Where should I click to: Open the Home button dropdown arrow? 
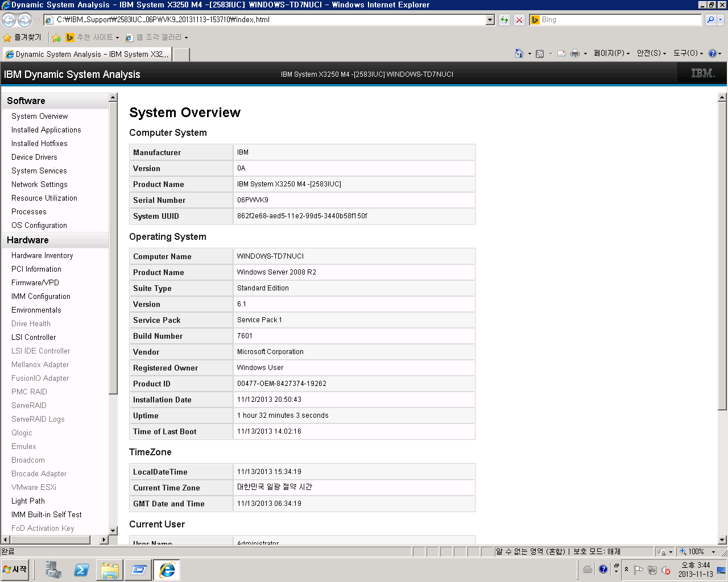tap(530, 53)
